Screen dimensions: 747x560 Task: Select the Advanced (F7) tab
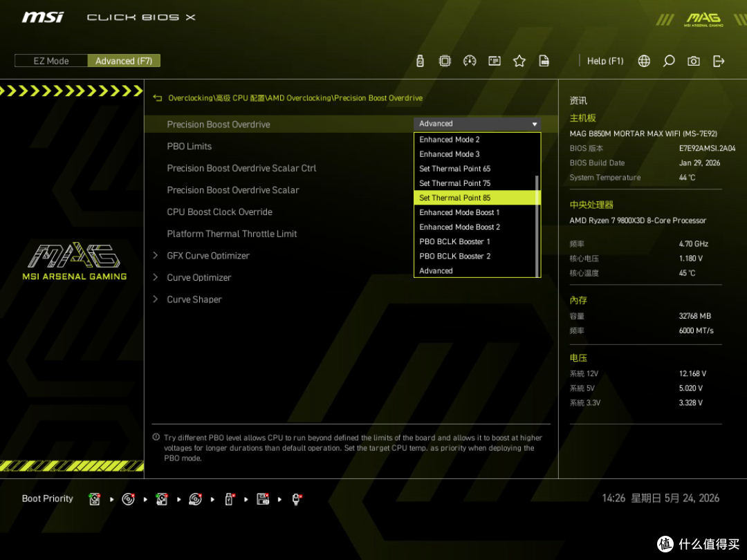pyautogui.click(x=124, y=61)
